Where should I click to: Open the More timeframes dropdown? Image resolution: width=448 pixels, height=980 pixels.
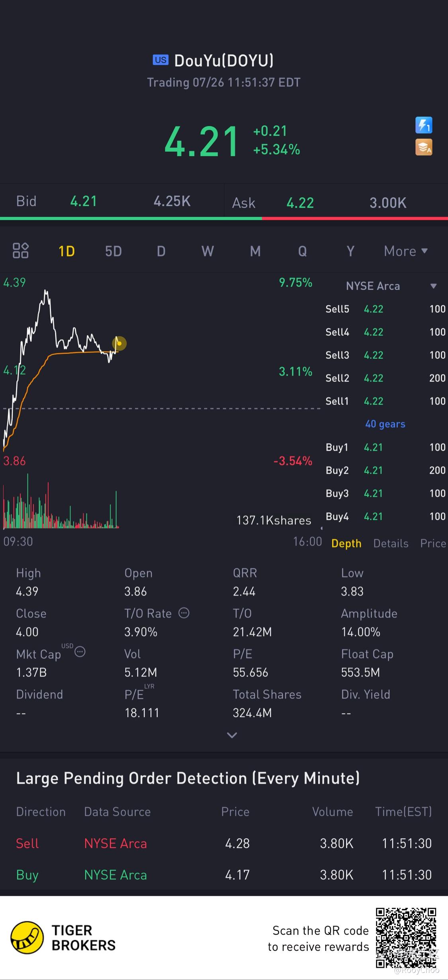[405, 251]
